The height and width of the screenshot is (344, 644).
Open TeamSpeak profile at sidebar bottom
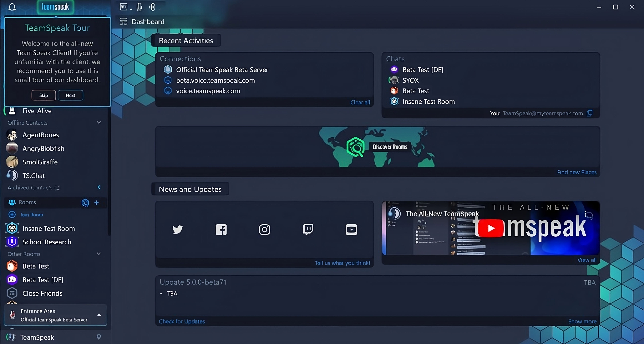(x=37, y=337)
